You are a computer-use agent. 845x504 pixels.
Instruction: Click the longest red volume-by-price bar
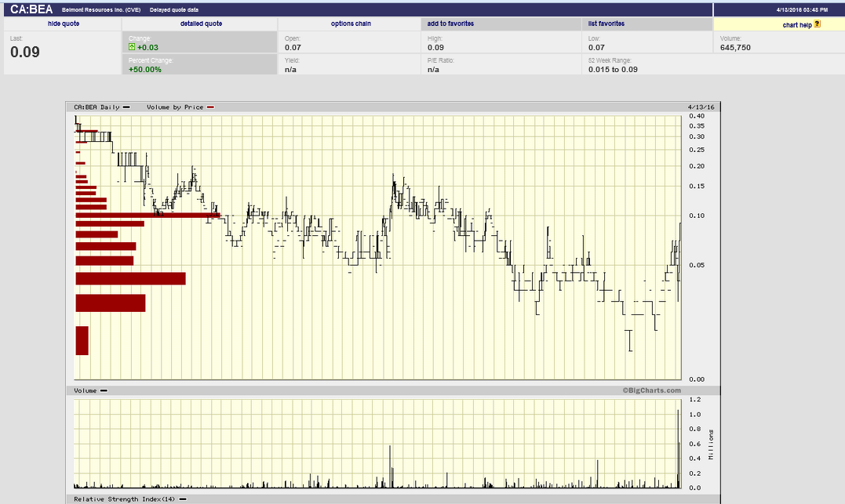point(148,216)
